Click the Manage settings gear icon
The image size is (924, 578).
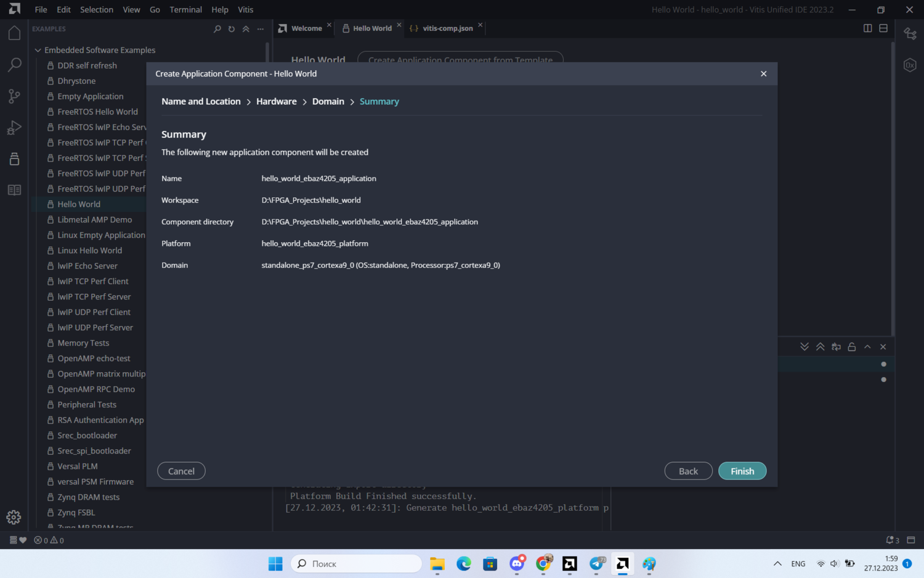point(14,518)
